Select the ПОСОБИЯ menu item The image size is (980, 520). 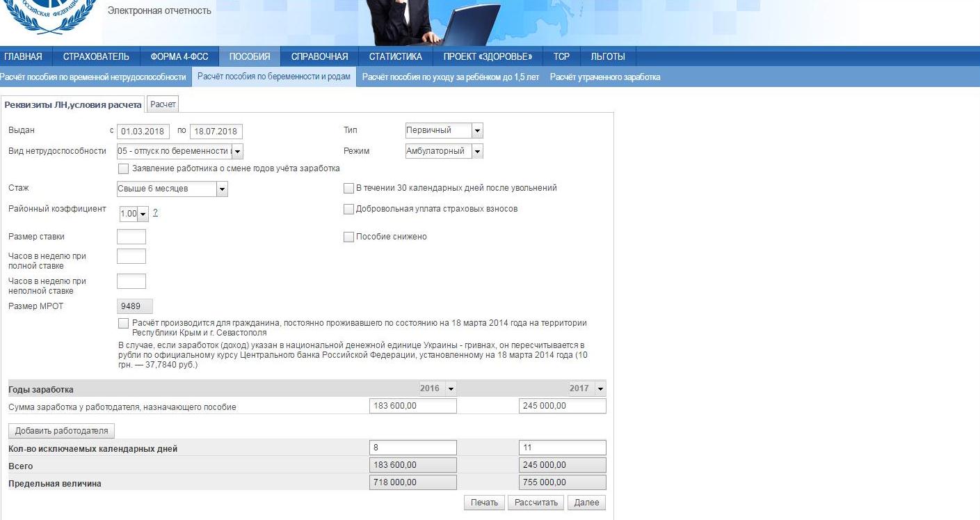point(250,57)
